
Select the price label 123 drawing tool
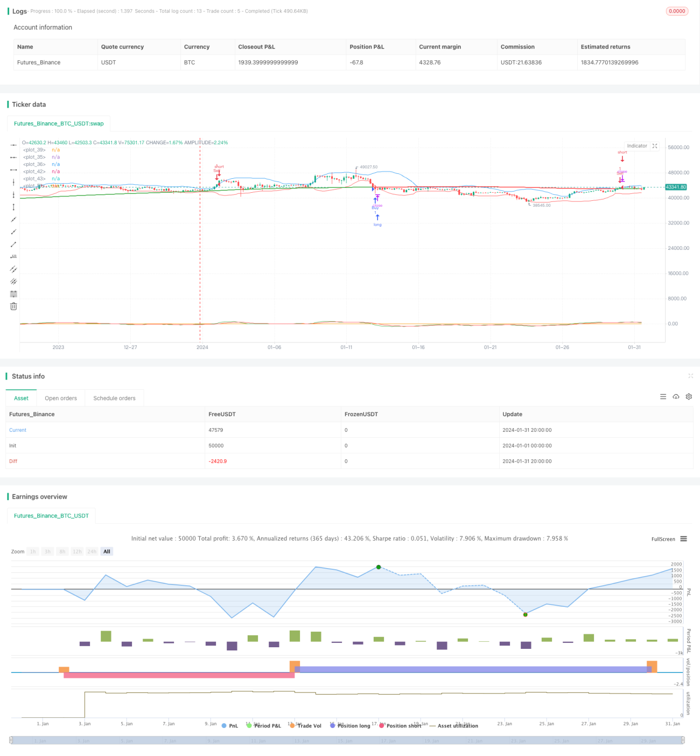[x=13, y=256]
